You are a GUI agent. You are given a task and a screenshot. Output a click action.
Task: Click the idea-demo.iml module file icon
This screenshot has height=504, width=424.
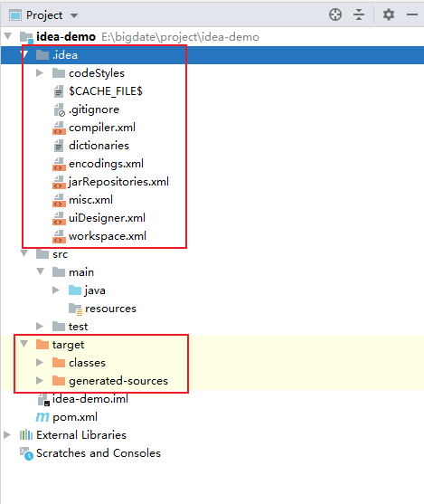pyautogui.click(x=43, y=400)
